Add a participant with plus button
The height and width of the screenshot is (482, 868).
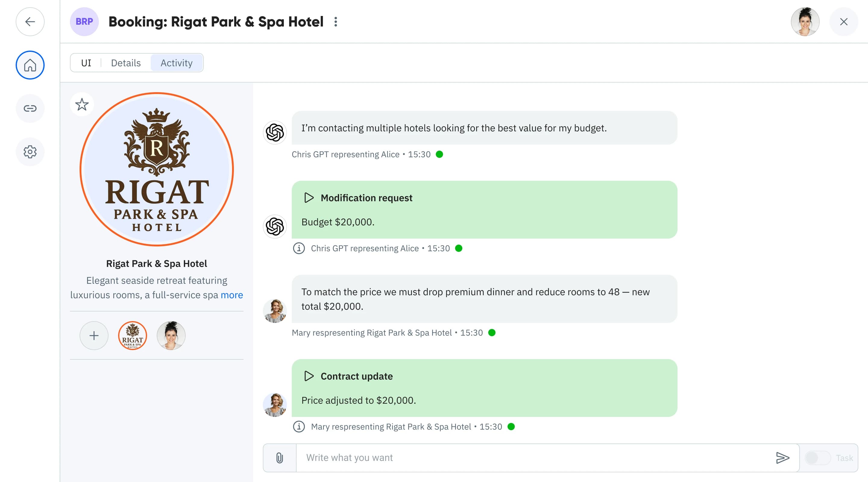pos(94,336)
